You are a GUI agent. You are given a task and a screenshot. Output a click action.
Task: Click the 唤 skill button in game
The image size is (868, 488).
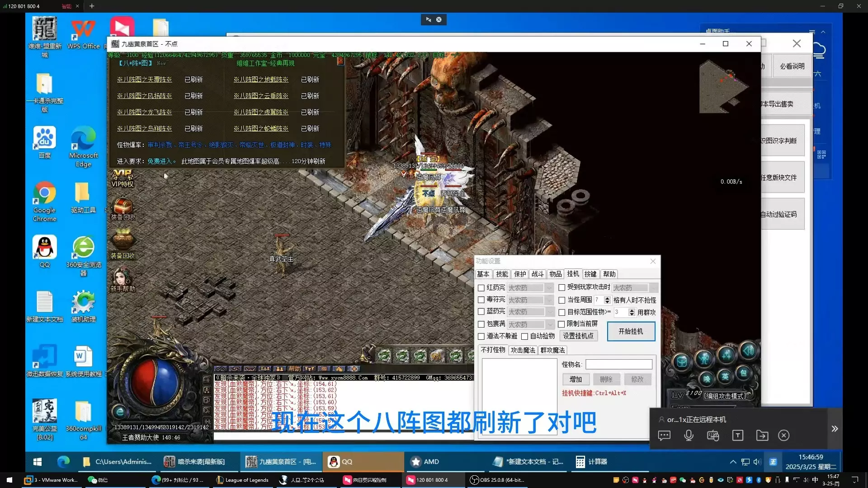(x=707, y=379)
